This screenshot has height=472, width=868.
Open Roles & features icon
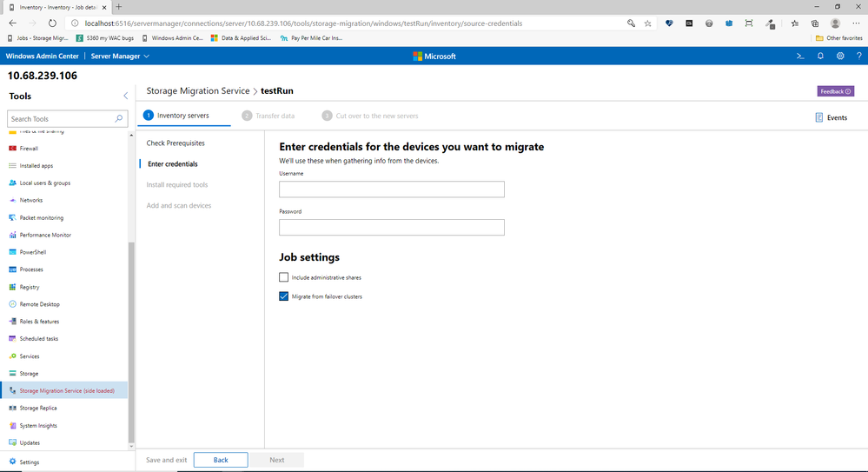tap(13, 322)
